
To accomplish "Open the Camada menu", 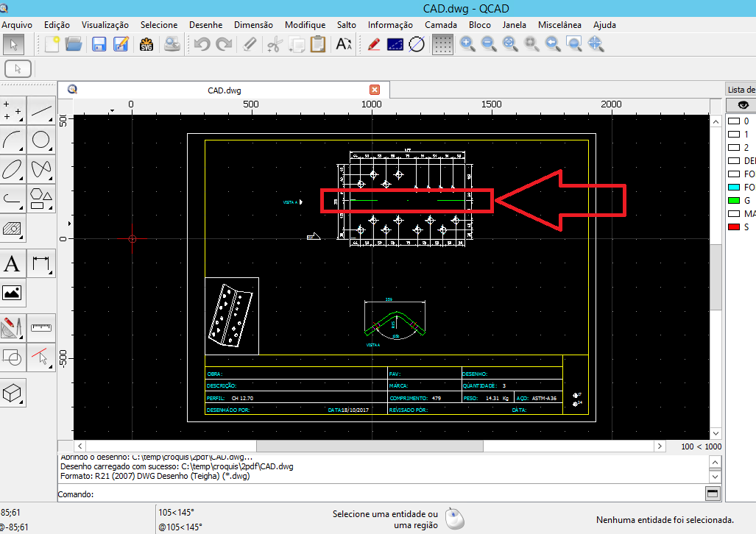I will pos(440,24).
